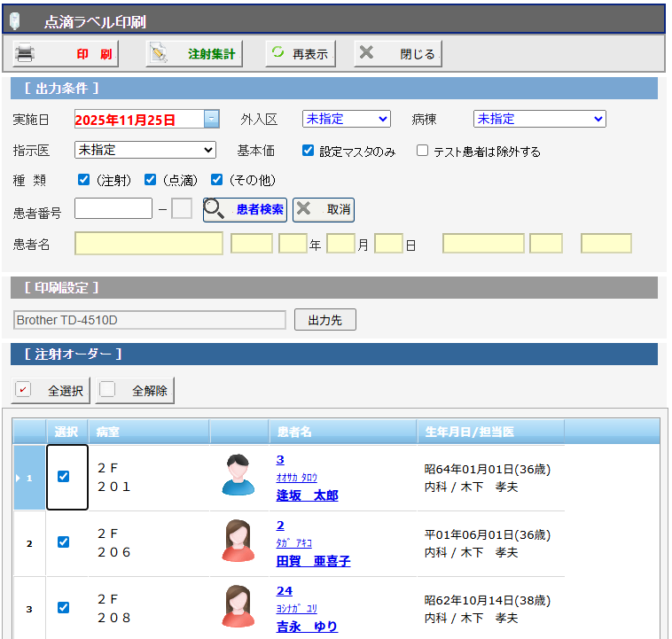Click the 患者検索 magnifier button
The height and width of the screenshot is (639, 672).
coord(245,209)
